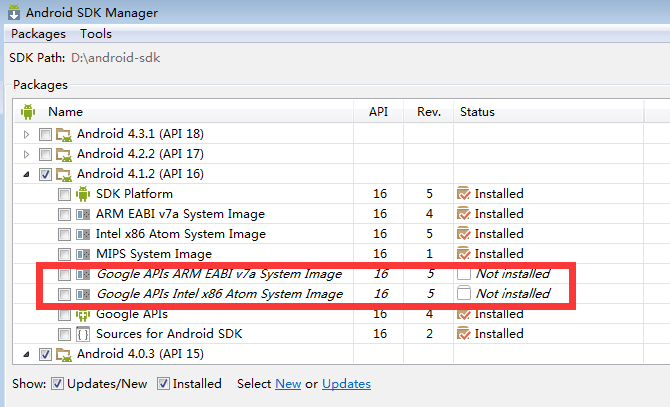The height and width of the screenshot is (407, 670).
Task: Uncheck the Android 4.0.3 (API 15) checkbox
Action: click(45, 354)
